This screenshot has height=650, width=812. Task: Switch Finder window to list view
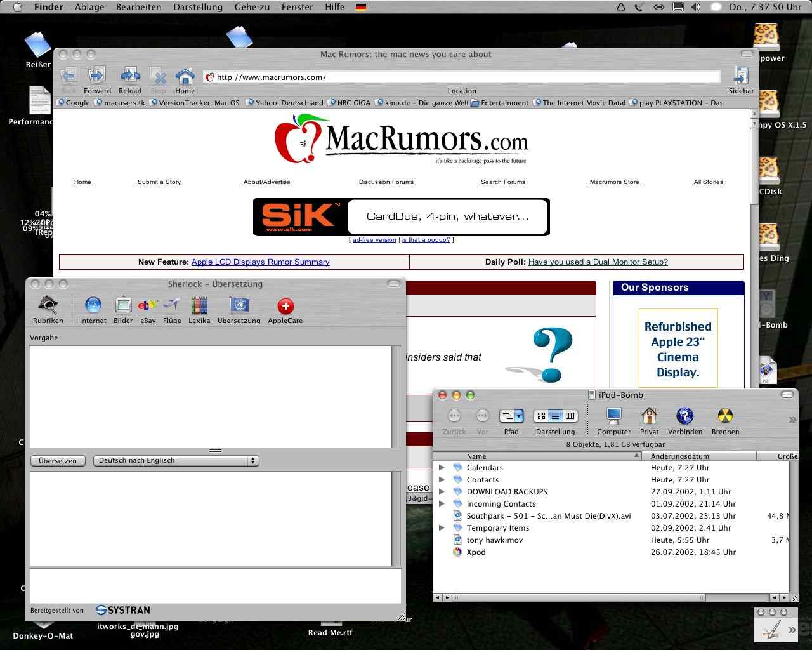tap(556, 416)
